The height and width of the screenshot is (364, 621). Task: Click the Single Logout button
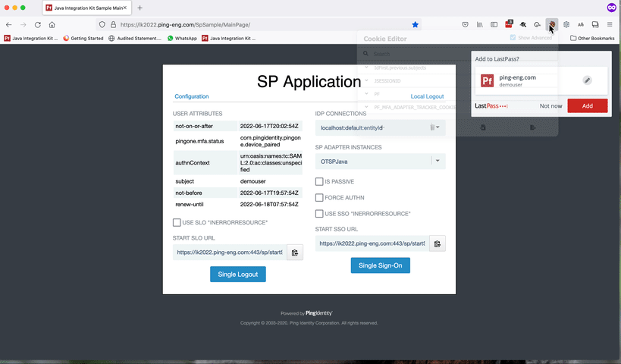point(238,274)
